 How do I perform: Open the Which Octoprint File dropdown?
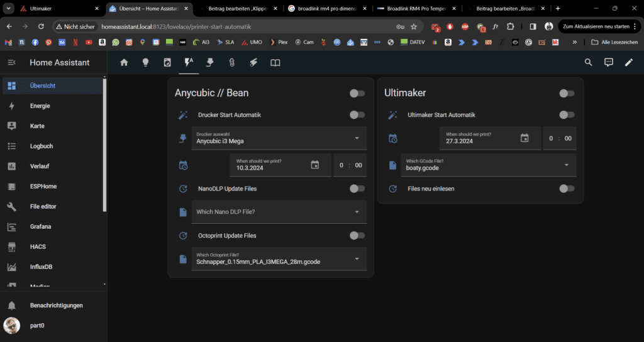279,258
